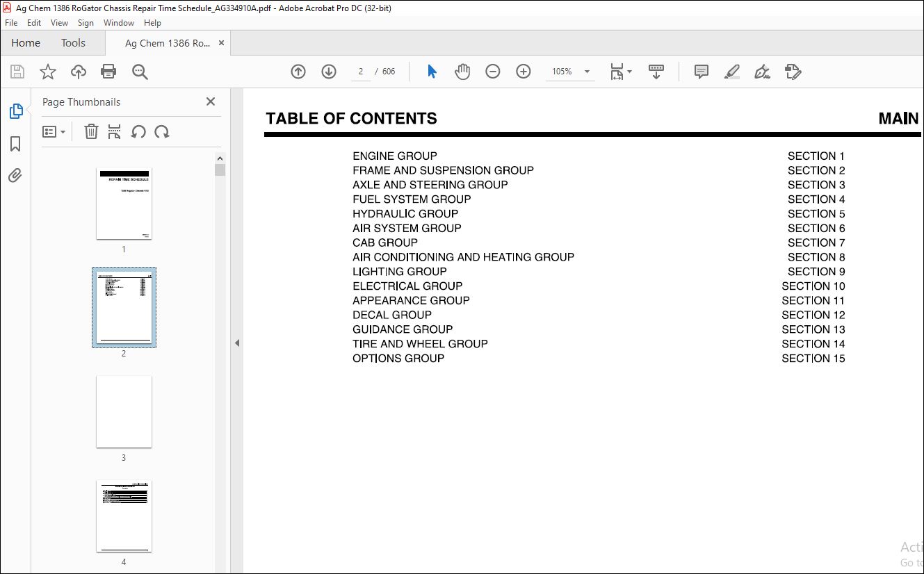
Task: Open the Window menu
Action: pos(119,23)
